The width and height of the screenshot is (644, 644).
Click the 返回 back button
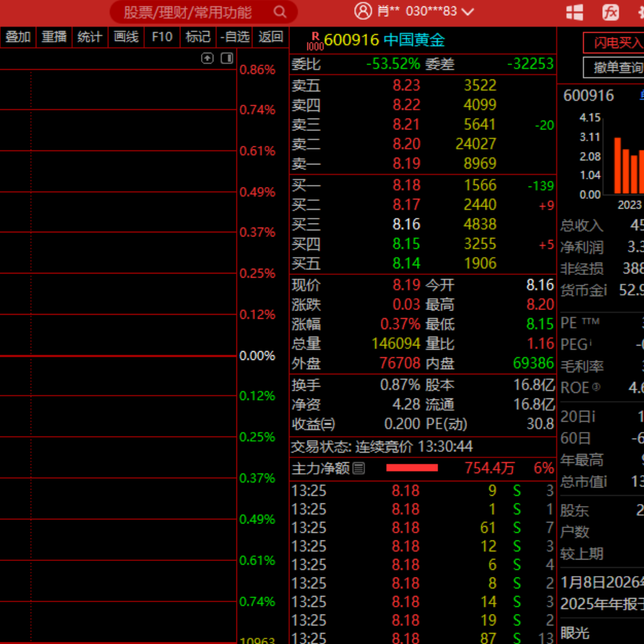point(270,37)
